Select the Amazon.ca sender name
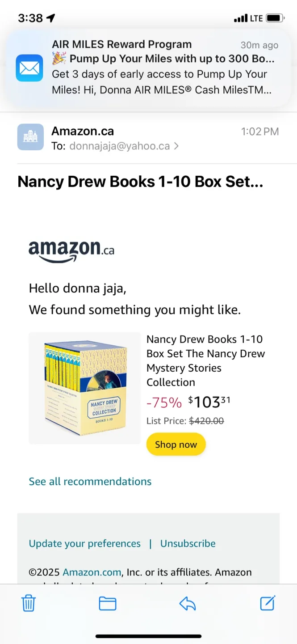This screenshot has width=297, height=644. point(82,131)
